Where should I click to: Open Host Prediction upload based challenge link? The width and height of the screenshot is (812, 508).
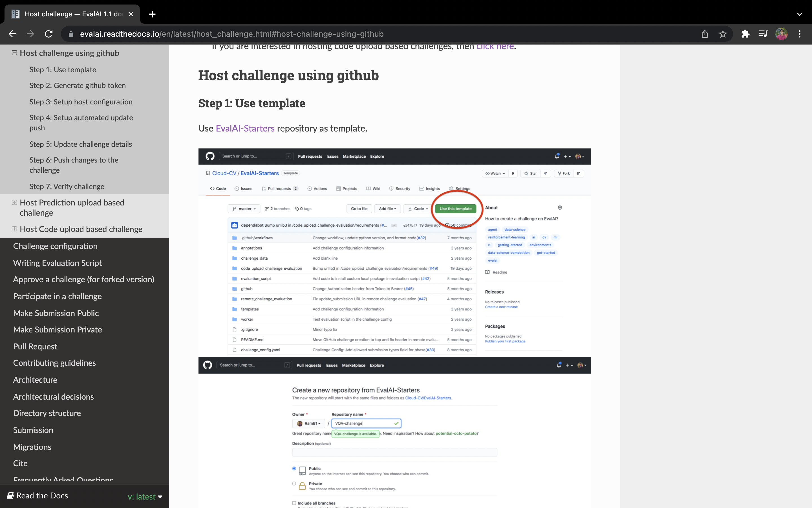[x=72, y=207]
